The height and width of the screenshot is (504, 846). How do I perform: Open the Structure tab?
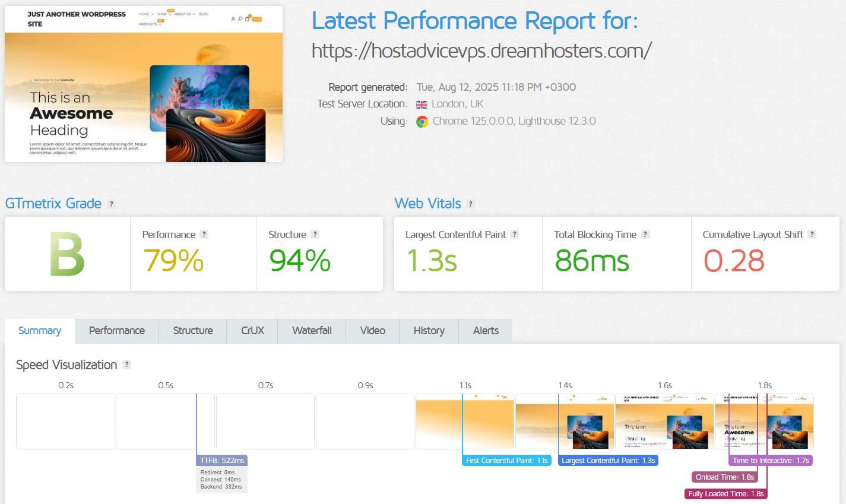click(193, 331)
